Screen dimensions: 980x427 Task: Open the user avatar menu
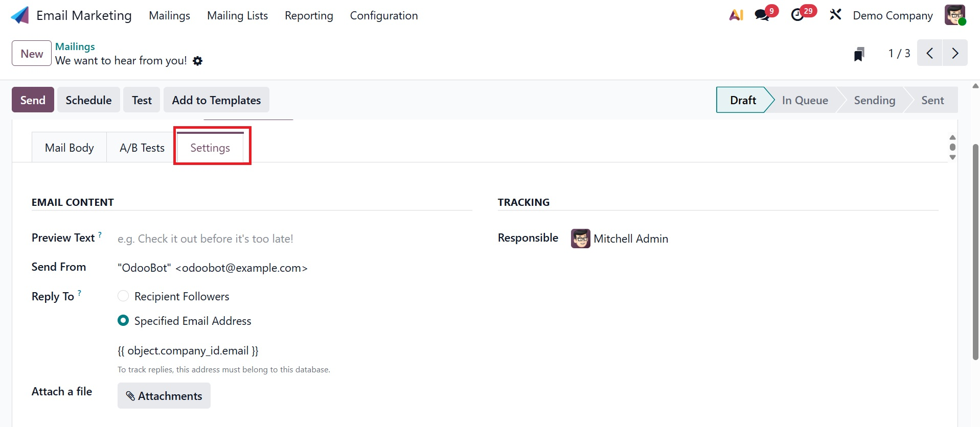(954, 15)
